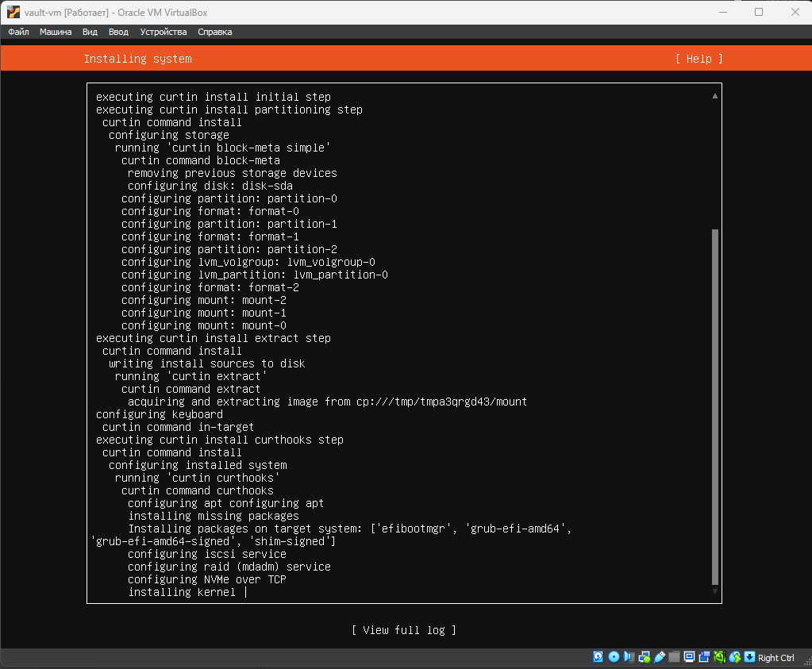Click the log scrollbar down arrow
Image resolution: width=812 pixels, height=669 pixels.
point(714,591)
